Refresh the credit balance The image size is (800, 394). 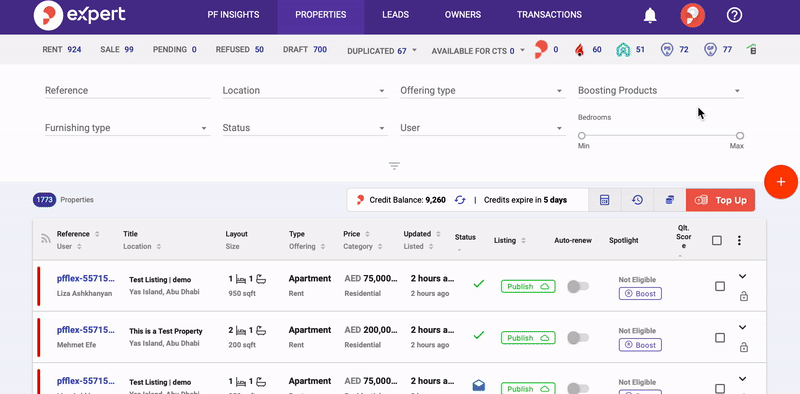pos(460,200)
